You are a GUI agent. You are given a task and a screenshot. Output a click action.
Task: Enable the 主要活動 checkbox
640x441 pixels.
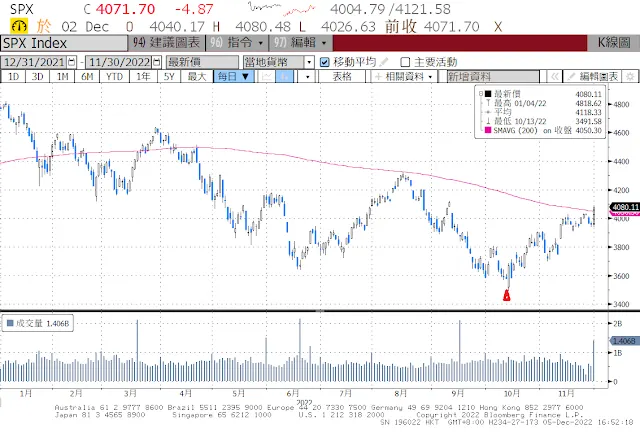(x=405, y=62)
